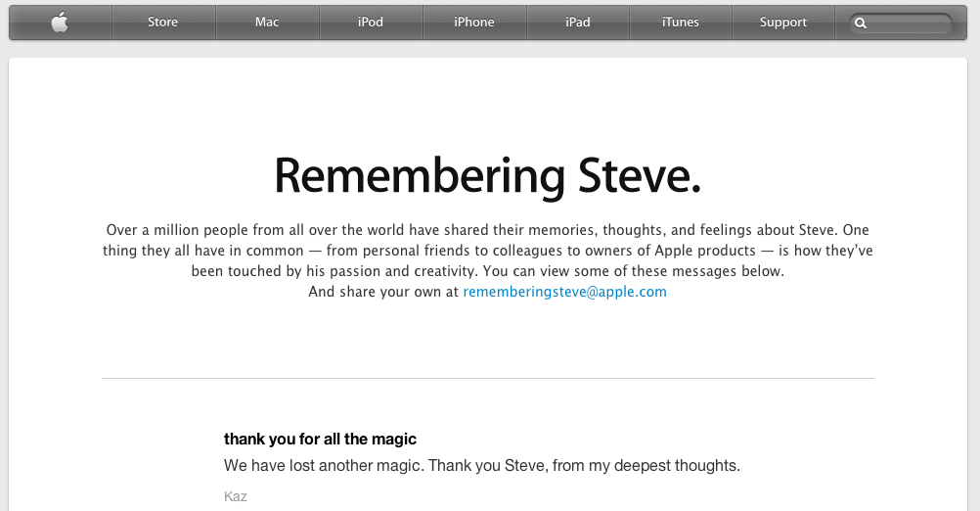980x511 pixels.
Task: Click the line beginning "been touched by his passion"
Action: click(487, 271)
